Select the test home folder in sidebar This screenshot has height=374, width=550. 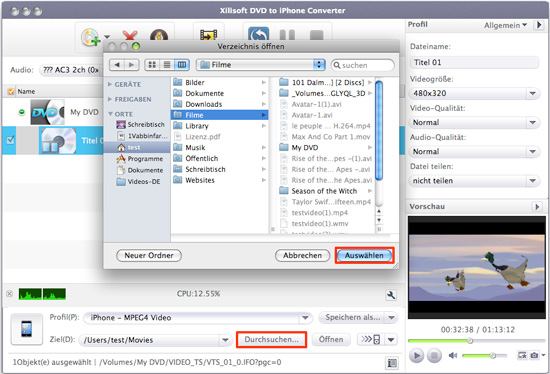(x=138, y=147)
